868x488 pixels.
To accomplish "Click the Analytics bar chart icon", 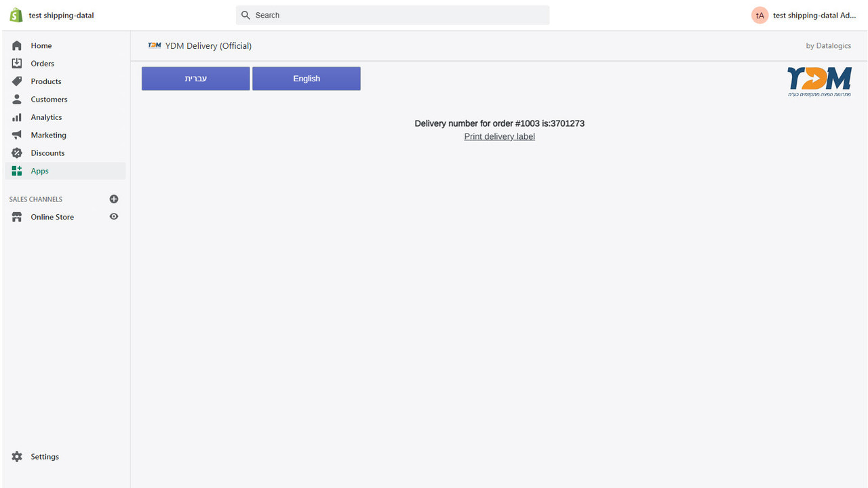I will pos(17,117).
